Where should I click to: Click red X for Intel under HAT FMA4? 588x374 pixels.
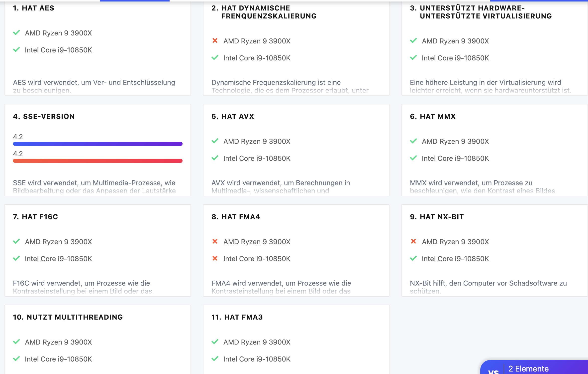click(x=215, y=258)
